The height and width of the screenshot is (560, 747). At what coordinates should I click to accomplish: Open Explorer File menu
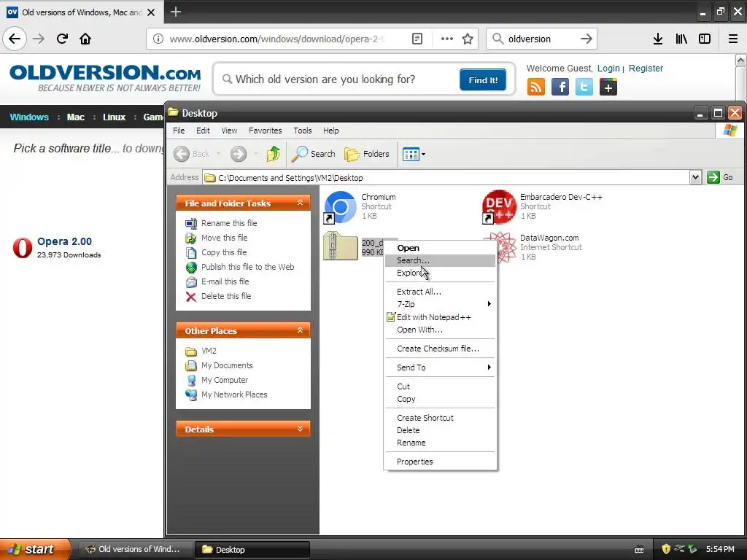179,131
